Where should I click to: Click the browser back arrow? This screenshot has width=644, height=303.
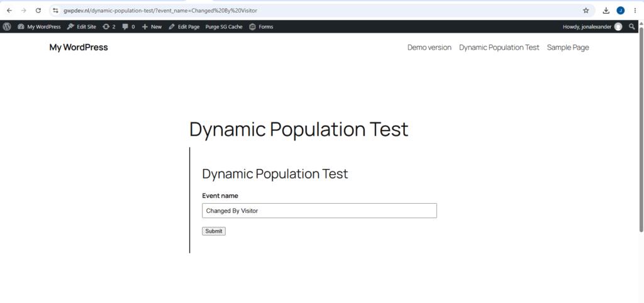tap(9, 10)
